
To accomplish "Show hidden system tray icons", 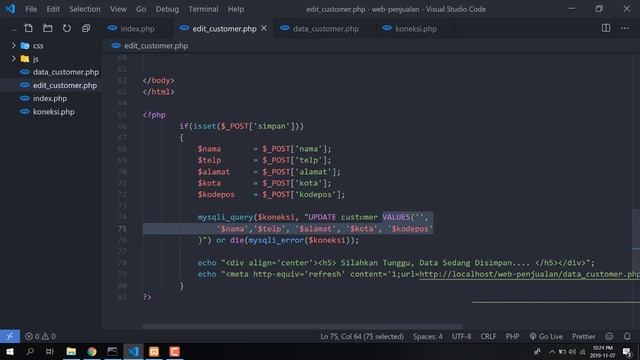I will tap(552, 352).
